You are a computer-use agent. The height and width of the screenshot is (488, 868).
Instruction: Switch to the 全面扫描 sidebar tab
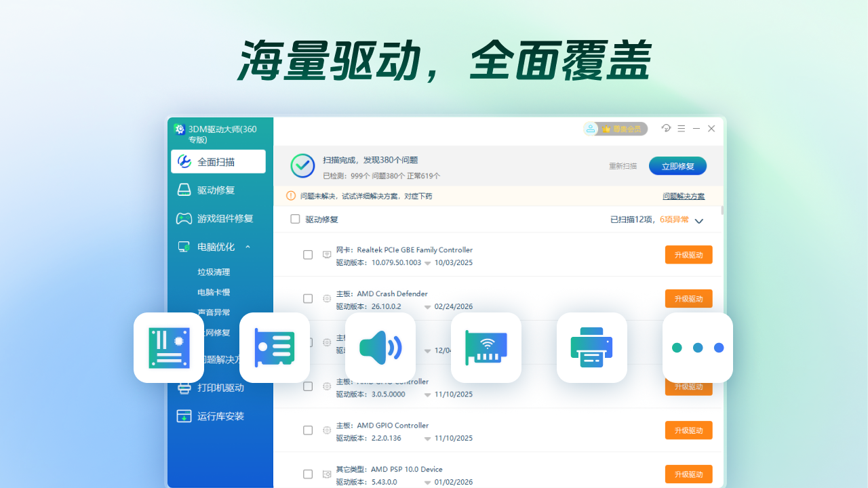pos(218,161)
